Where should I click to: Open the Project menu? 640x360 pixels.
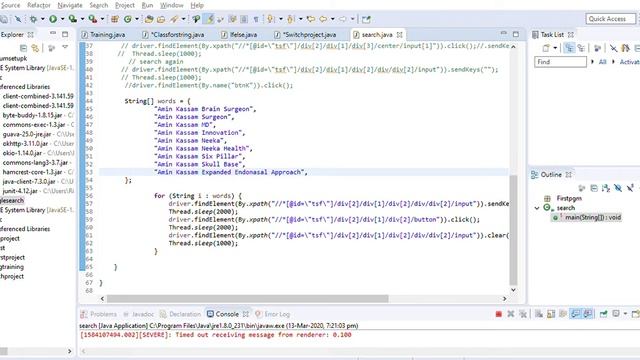coord(124,5)
